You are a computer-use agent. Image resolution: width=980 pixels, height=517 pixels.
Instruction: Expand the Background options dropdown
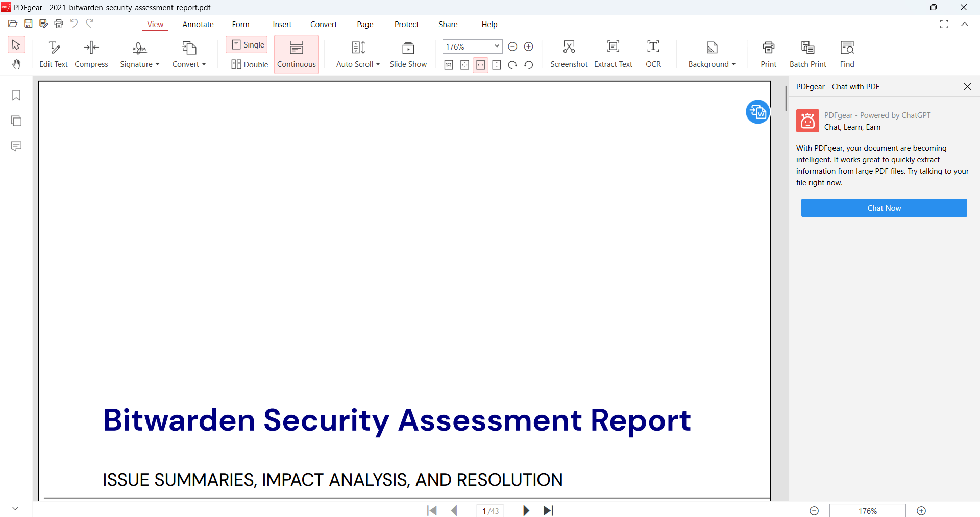(x=712, y=53)
